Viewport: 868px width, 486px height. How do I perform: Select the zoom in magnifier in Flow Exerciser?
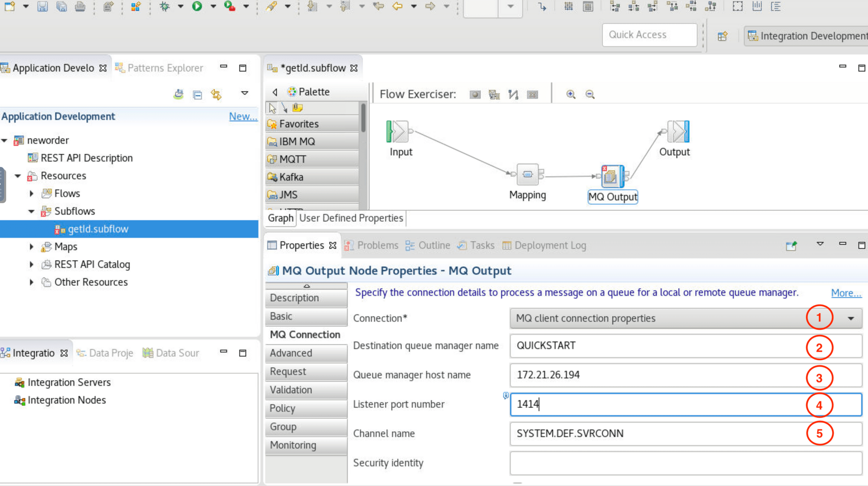tap(570, 94)
